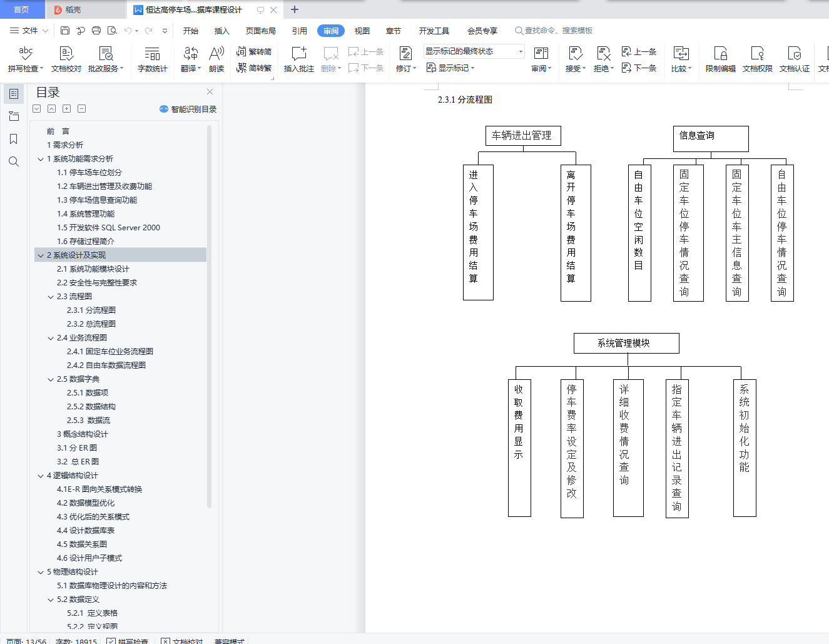829x644 pixels.
Task: Jump to '2.3.1 分流程图' in the outline
Action: point(91,310)
